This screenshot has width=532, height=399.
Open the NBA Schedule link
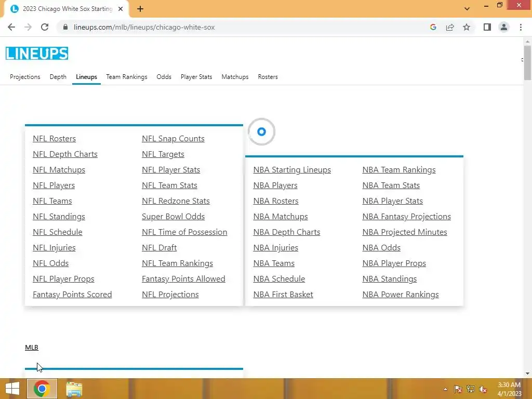click(x=279, y=279)
